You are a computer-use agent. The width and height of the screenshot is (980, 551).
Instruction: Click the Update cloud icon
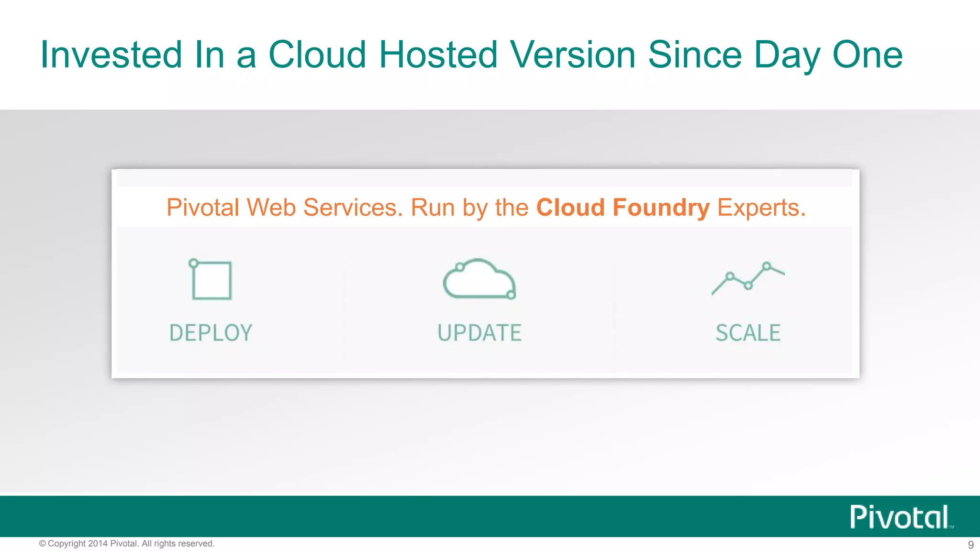click(479, 279)
